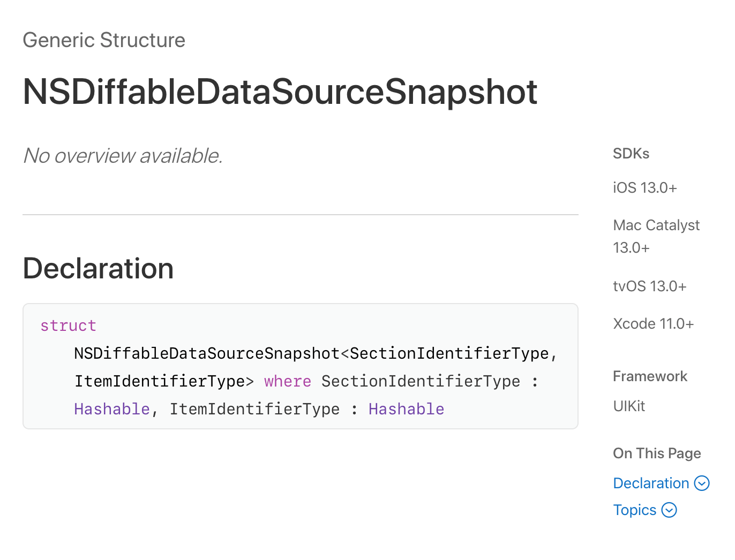Click the Generic Structure label

point(104,41)
